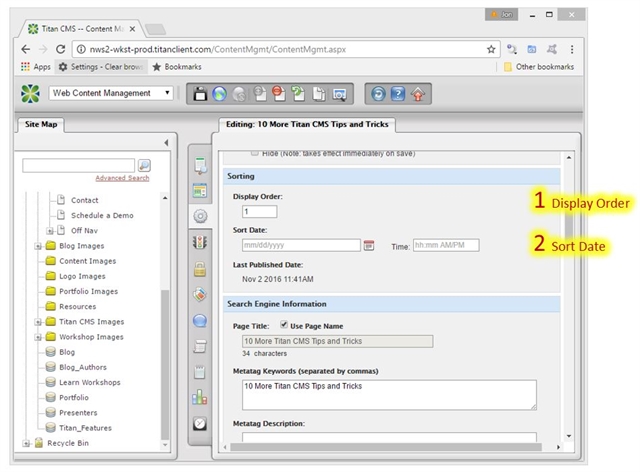Image resolution: width=640 pixels, height=472 pixels.
Task: Click the site map search magnifier button
Action: (x=144, y=165)
